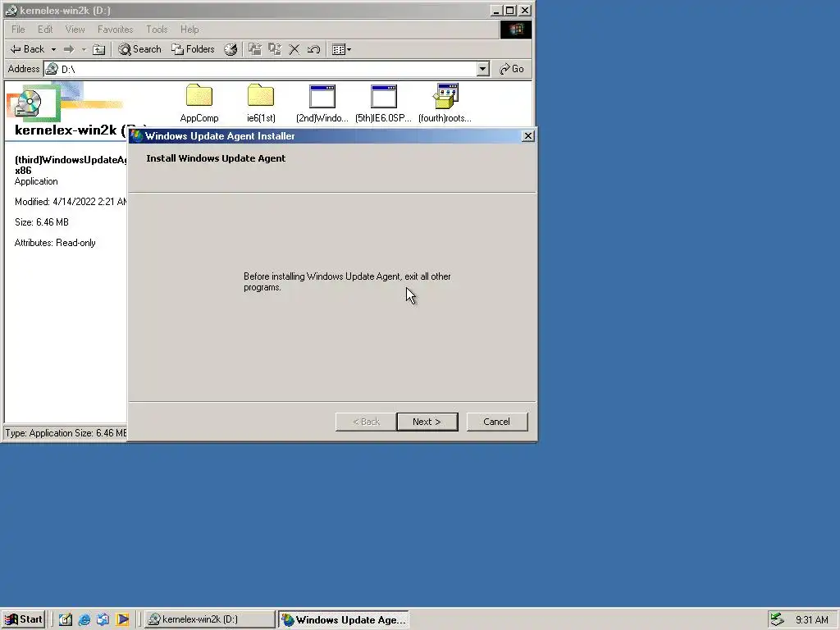Maximize the kernelex-win2k Explorer window

tap(510, 10)
